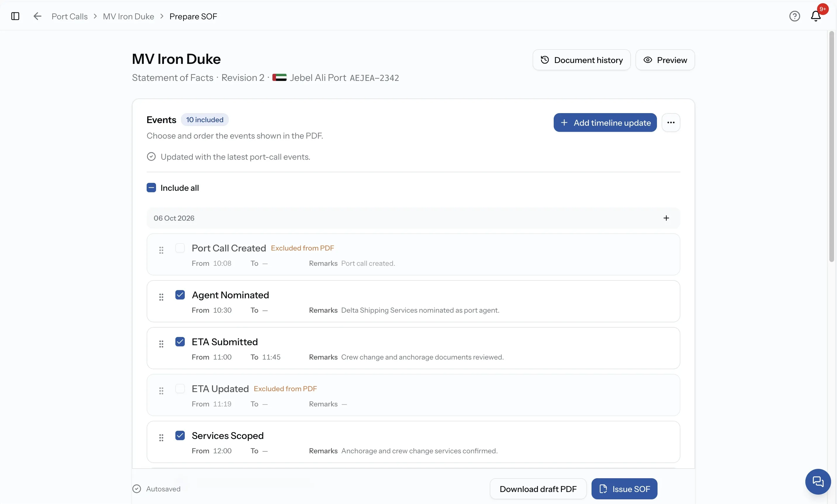Click the plus icon on 06 Oct 2026 row
This screenshot has height=504, width=837.
pos(666,218)
